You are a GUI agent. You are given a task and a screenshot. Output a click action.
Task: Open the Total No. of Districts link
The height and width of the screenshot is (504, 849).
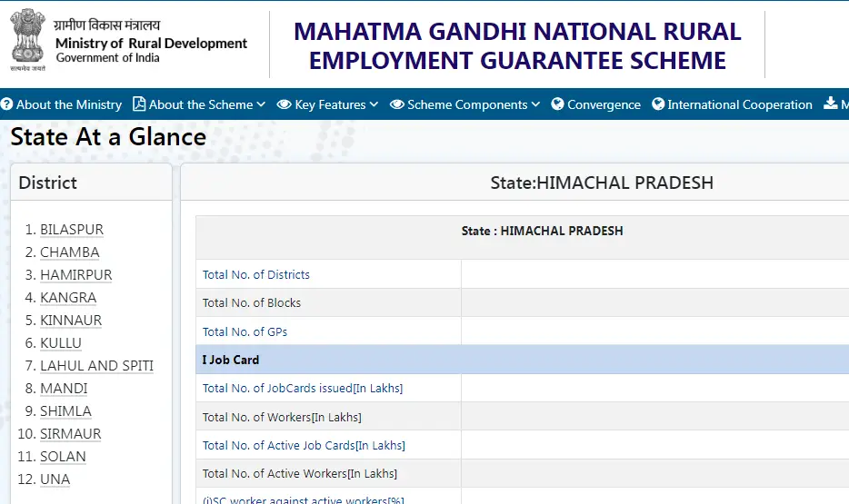256,275
